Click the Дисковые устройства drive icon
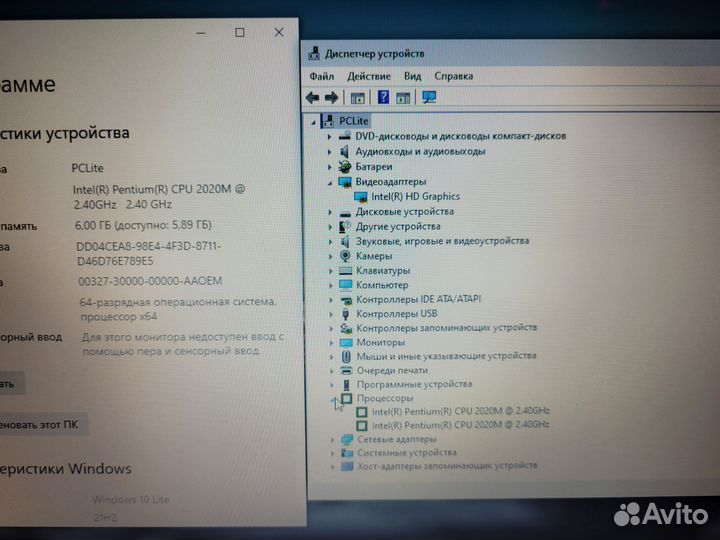Image resolution: width=720 pixels, height=540 pixels. click(x=345, y=213)
